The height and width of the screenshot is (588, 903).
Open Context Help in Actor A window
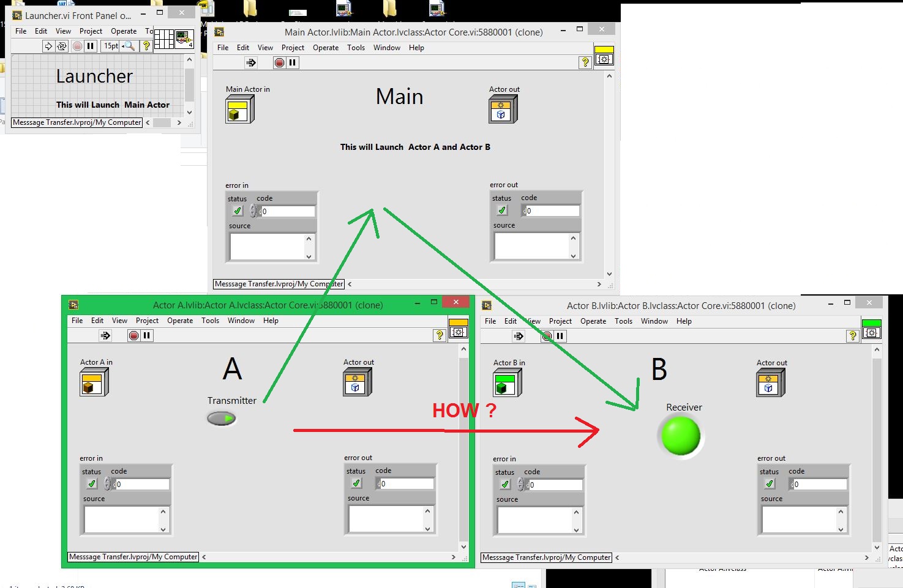tap(439, 335)
